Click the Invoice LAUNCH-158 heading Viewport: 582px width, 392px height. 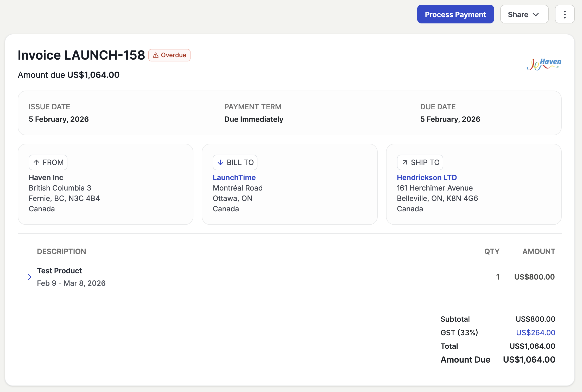(x=81, y=55)
